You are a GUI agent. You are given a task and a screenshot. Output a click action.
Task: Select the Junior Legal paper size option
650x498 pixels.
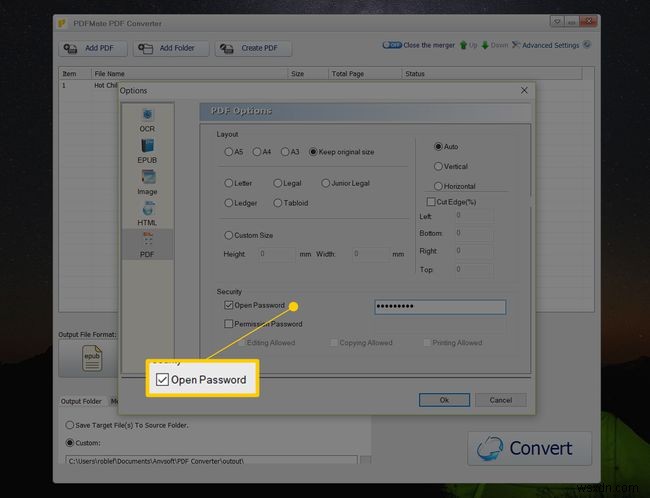(325, 183)
